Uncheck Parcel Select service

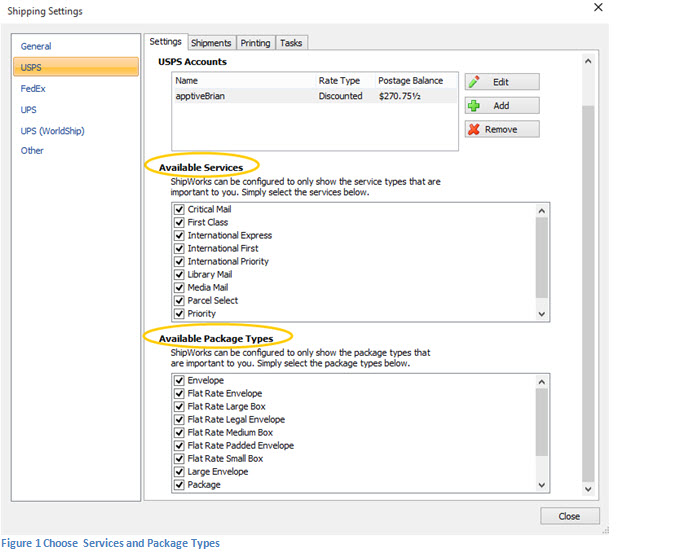[x=179, y=301]
